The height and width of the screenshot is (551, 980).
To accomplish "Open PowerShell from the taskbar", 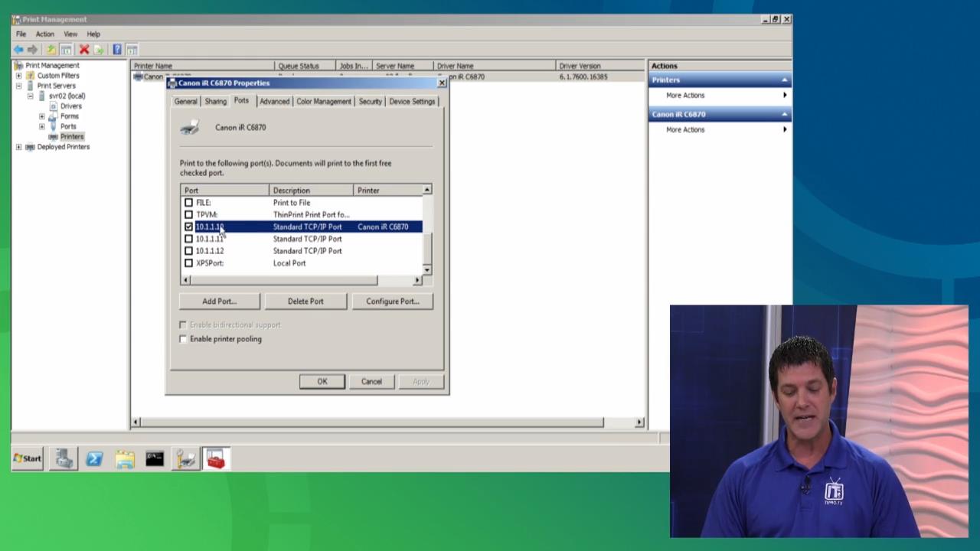I will coord(94,458).
